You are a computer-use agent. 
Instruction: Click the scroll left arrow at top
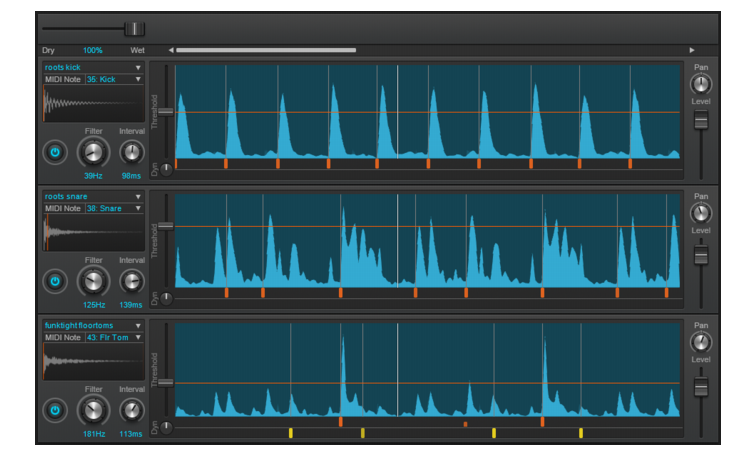tap(170, 49)
